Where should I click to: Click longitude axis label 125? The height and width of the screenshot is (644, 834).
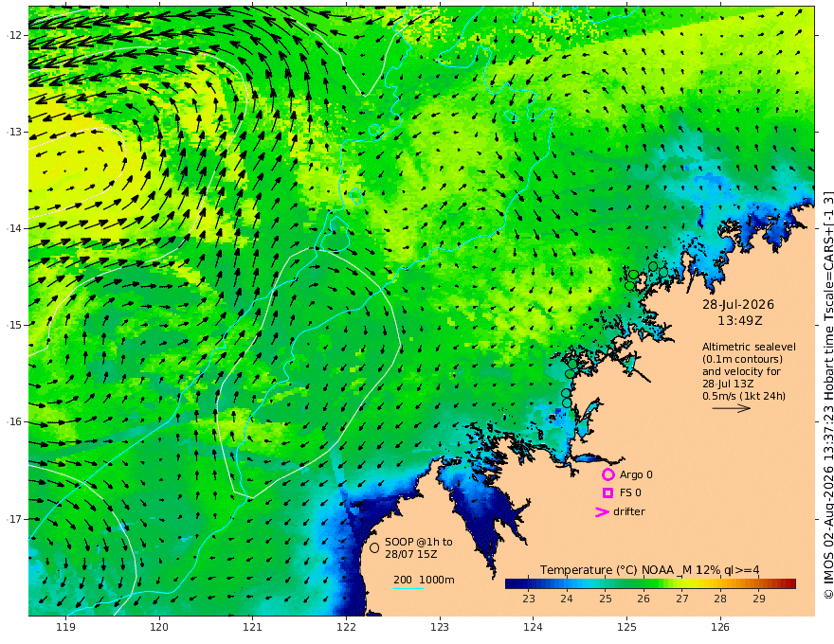pos(627,627)
